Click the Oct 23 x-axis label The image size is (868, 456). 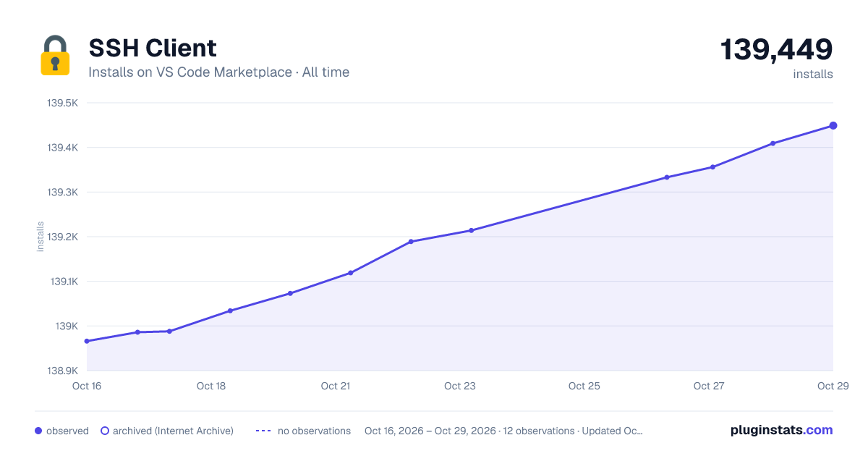click(x=460, y=386)
